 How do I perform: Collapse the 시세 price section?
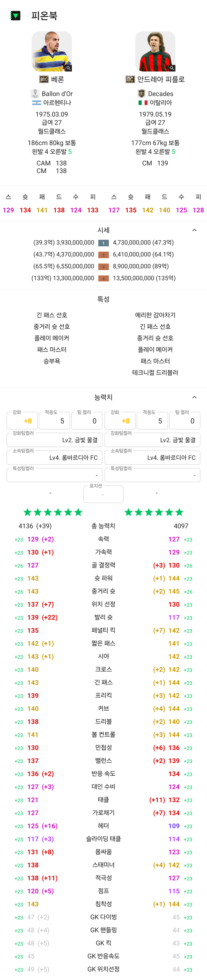tap(194, 230)
